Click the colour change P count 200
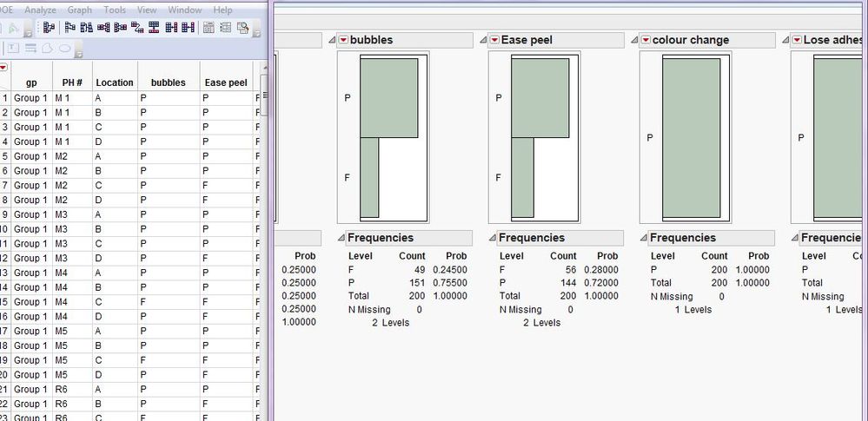This screenshot has height=421, width=868. (719, 270)
